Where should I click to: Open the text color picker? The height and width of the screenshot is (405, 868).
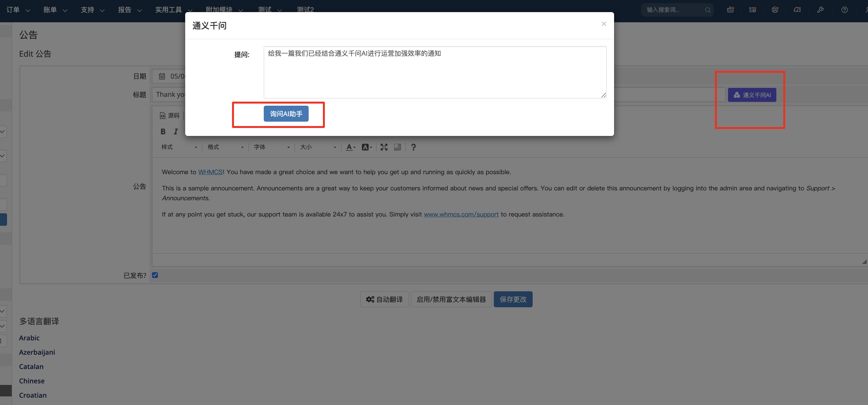click(x=350, y=147)
